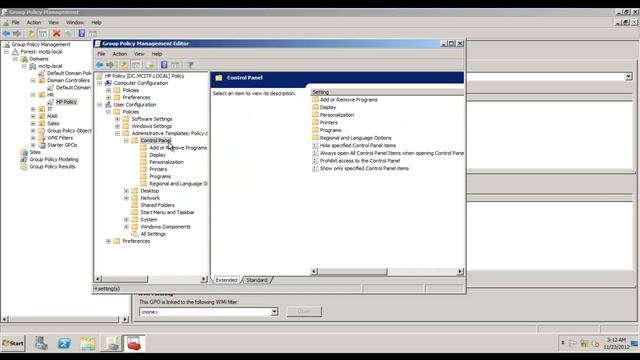Image resolution: width=640 pixels, height=360 pixels.
Task: Collapse User Configuration node in Editor tree
Action: [100, 105]
